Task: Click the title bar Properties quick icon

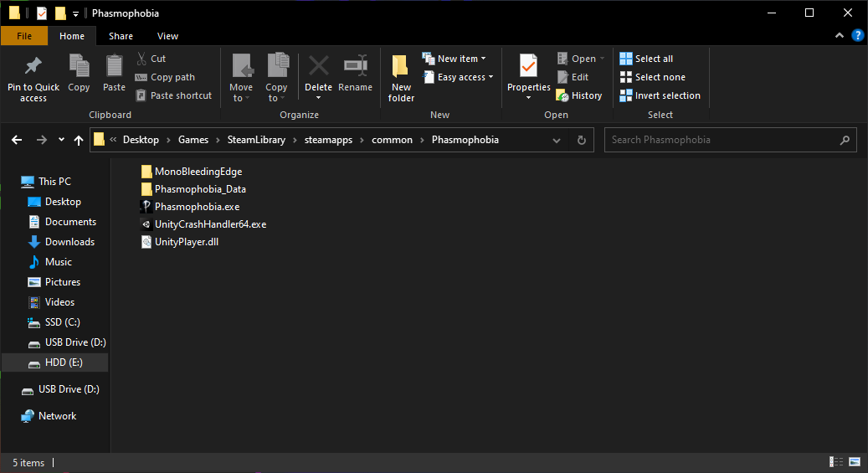Action: pyautogui.click(x=42, y=13)
